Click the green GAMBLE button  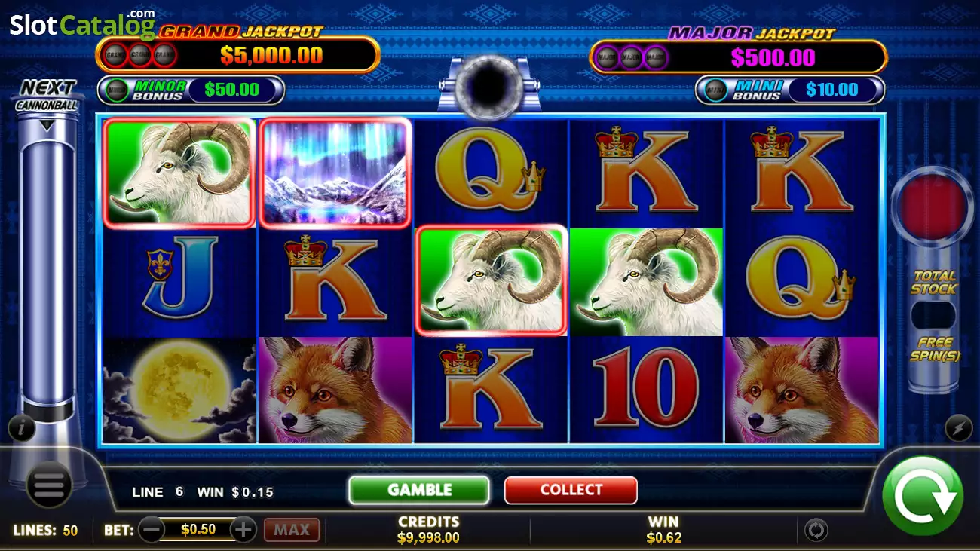tap(419, 490)
